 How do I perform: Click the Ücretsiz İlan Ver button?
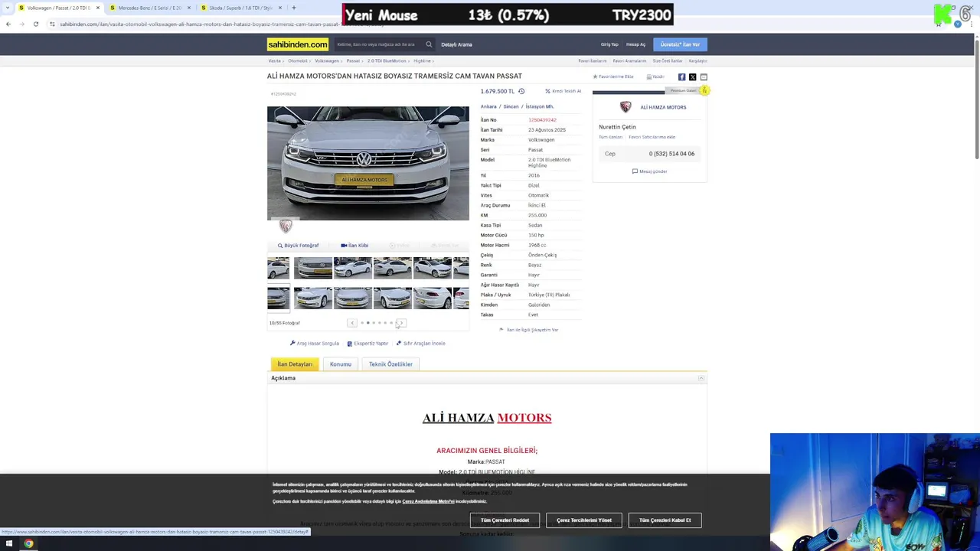pyautogui.click(x=680, y=44)
